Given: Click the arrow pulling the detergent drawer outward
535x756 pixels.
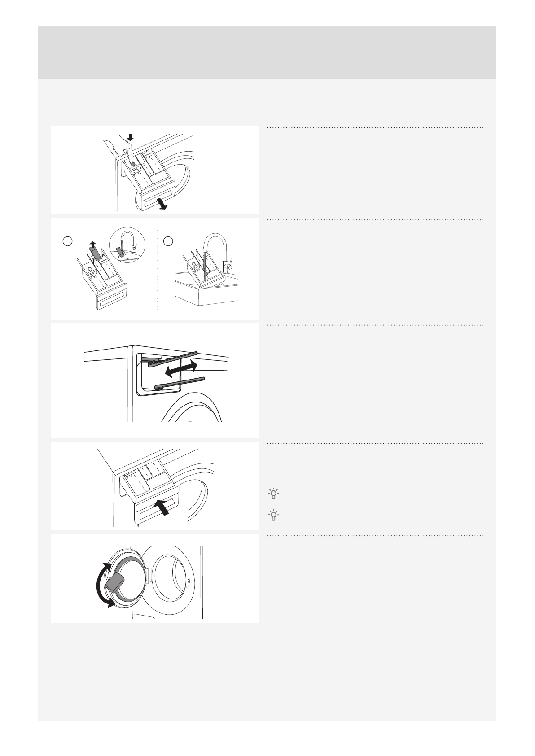Looking at the screenshot, I should tap(161, 204).
